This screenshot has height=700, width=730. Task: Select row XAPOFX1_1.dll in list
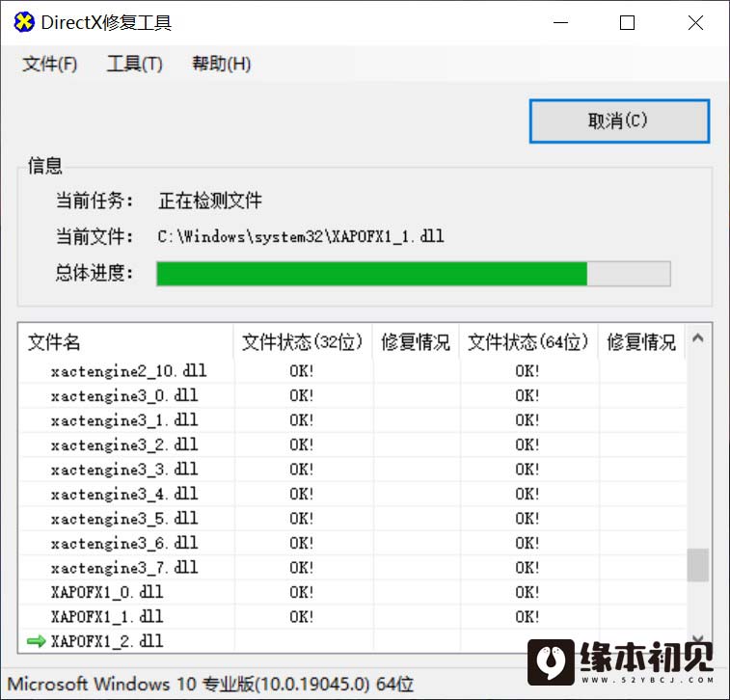(x=352, y=617)
